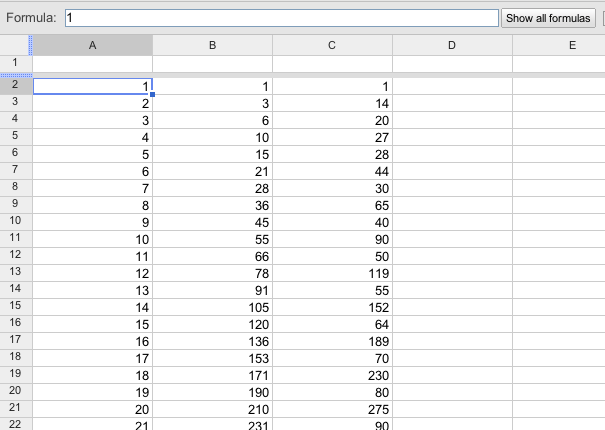Click cell C10 containing 40
The height and width of the screenshot is (430, 605).
coord(333,222)
